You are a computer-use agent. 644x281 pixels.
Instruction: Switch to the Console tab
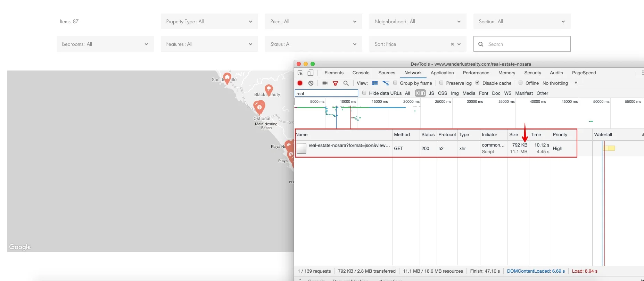pyautogui.click(x=361, y=73)
